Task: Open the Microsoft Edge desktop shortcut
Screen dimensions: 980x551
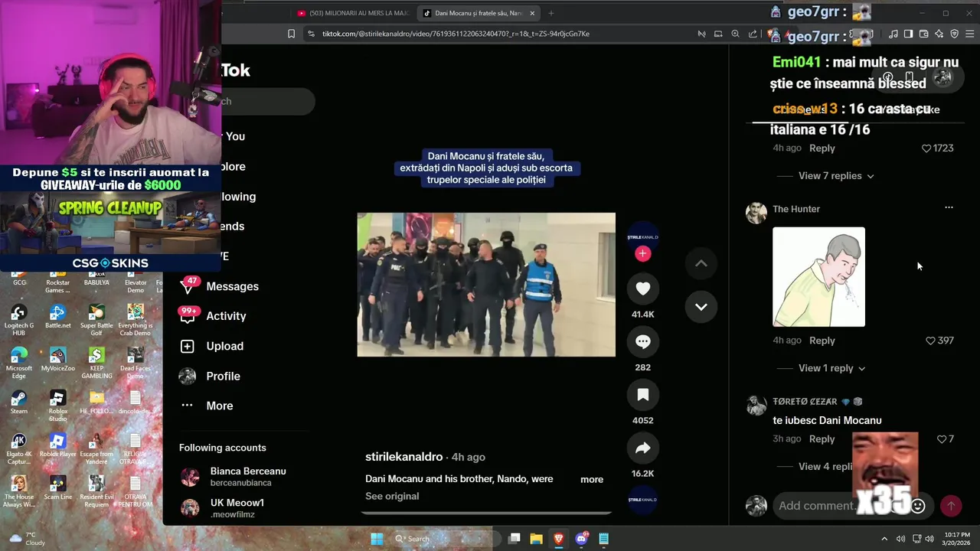Action: point(19,363)
